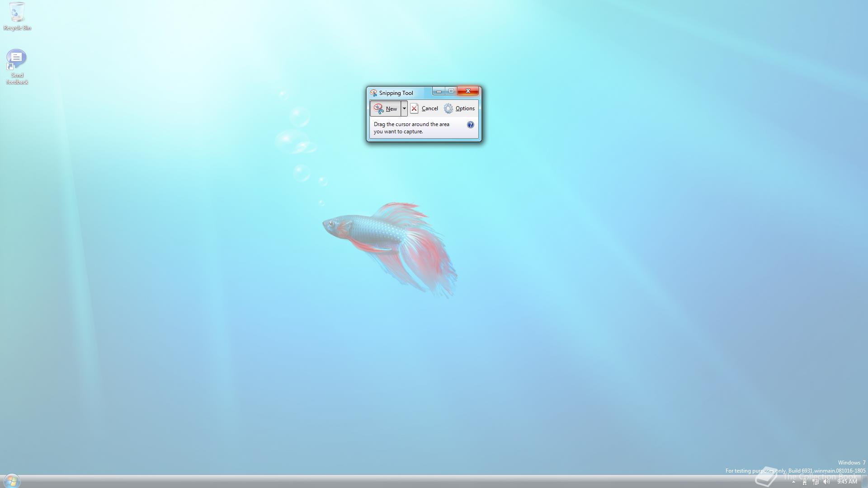Close the Snipping Tool window

(x=468, y=91)
